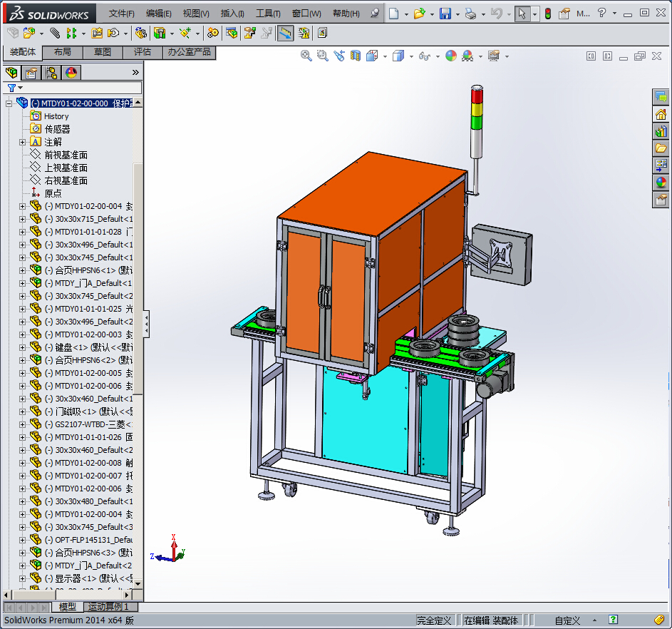Toggle the menu bar pin icon
The height and width of the screenshot is (629, 672).
pos(375,14)
